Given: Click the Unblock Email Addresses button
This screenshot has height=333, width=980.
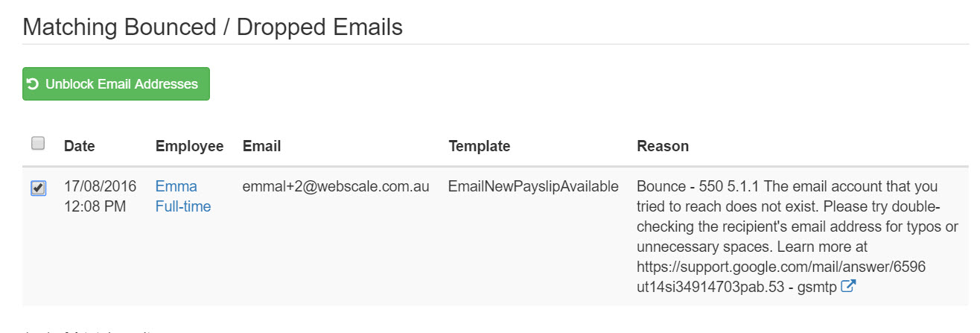Looking at the screenshot, I should point(116,84).
